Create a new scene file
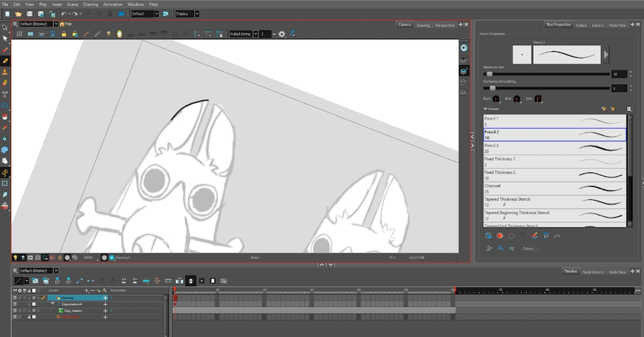 pyautogui.click(x=7, y=14)
